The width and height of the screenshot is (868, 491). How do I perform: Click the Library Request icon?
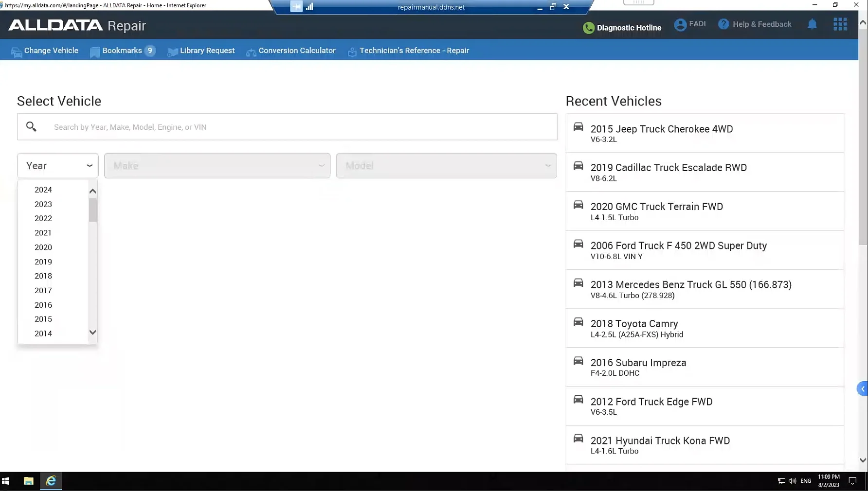173,52
